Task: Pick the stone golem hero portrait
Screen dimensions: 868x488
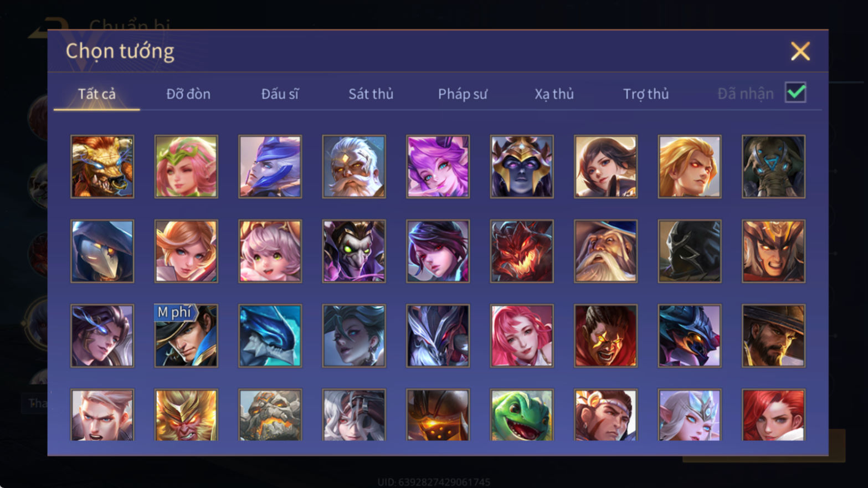Action: (x=270, y=415)
